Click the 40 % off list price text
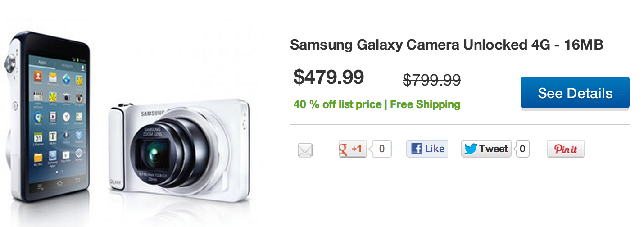 [337, 104]
